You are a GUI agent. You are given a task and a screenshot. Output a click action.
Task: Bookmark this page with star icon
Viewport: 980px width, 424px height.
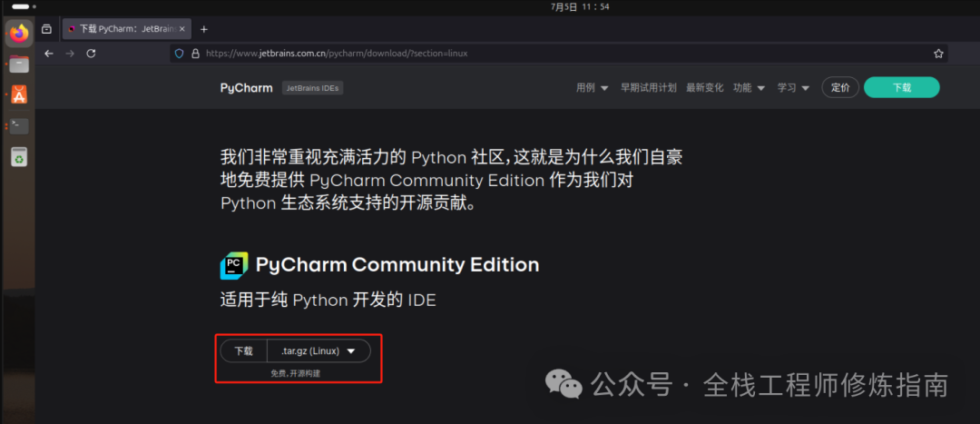[x=938, y=54]
